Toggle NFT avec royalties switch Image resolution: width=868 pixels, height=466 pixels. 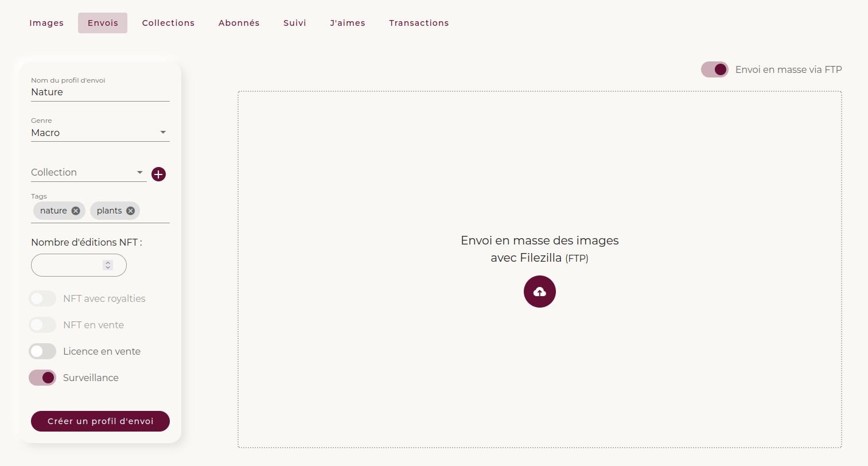click(x=42, y=298)
